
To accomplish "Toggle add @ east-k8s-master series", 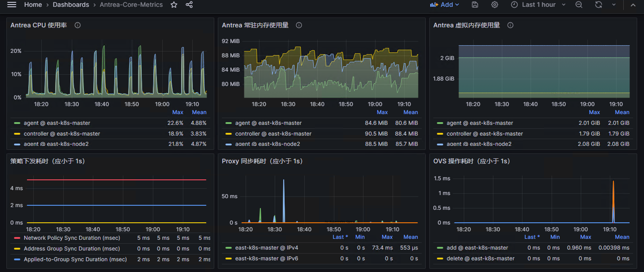I will (x=477, y=248).
